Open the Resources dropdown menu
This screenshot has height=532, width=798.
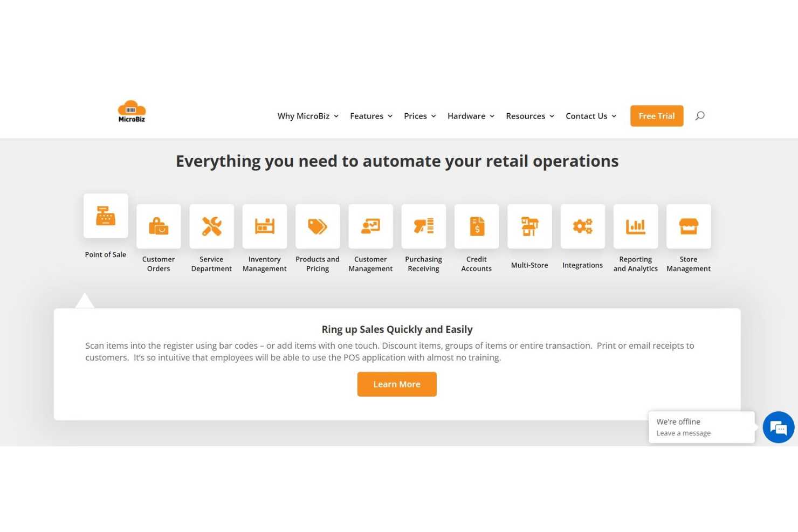click(x=530, y=116)
